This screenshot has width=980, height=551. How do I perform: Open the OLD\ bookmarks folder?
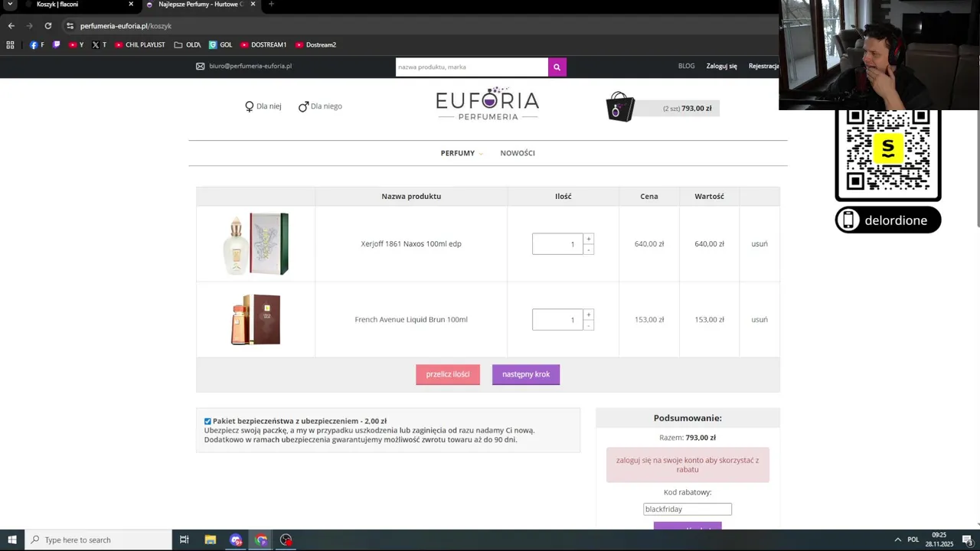(188, 45)
